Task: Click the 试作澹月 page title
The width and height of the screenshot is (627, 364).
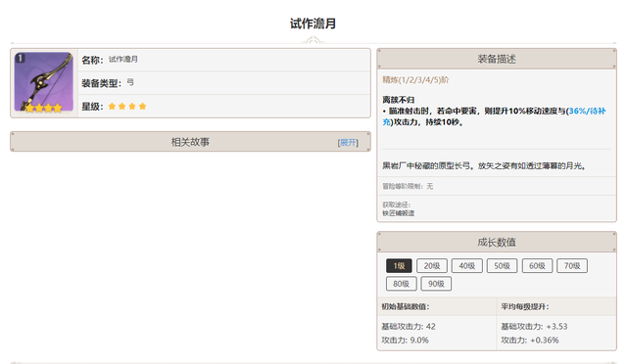Action: 313,23
